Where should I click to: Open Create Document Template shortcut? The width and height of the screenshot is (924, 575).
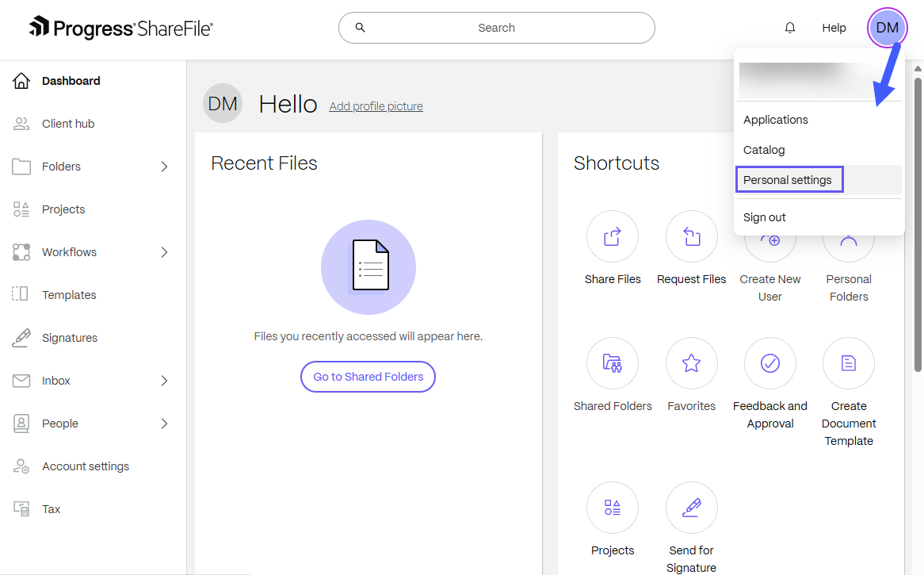848,362
